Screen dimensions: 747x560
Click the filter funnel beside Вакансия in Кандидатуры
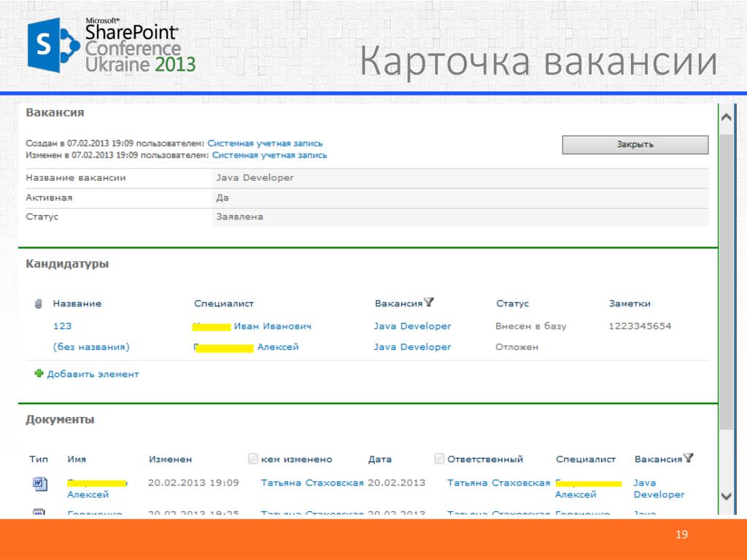[x=429, y=303]
